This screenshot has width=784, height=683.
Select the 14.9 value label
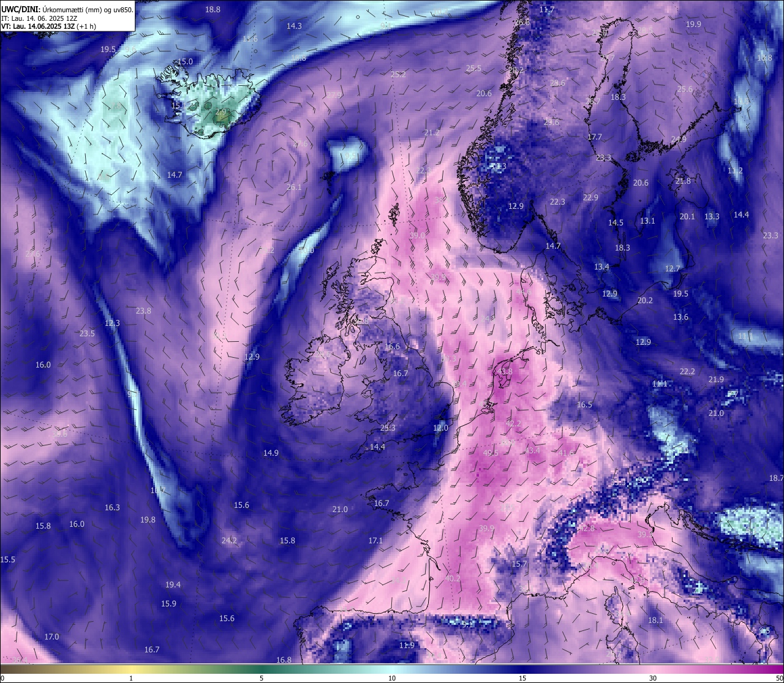271,453
